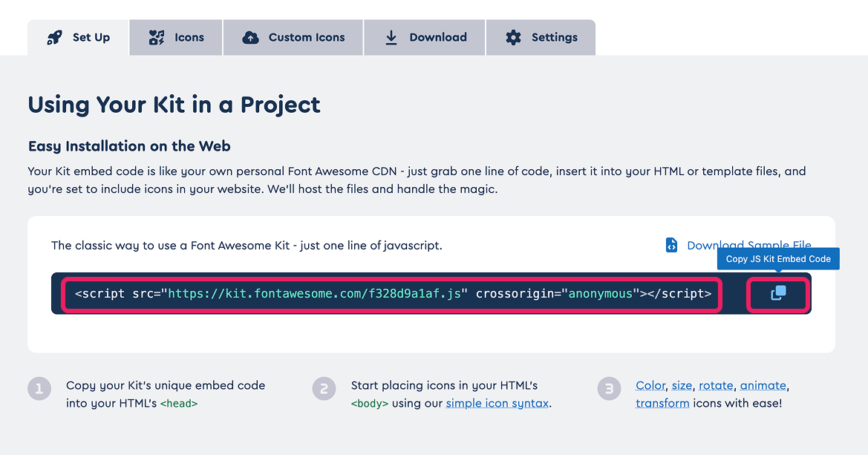The height and width of the screenshot is (455, 868).
Task: Follow the Color link
Action: (650, 385)
